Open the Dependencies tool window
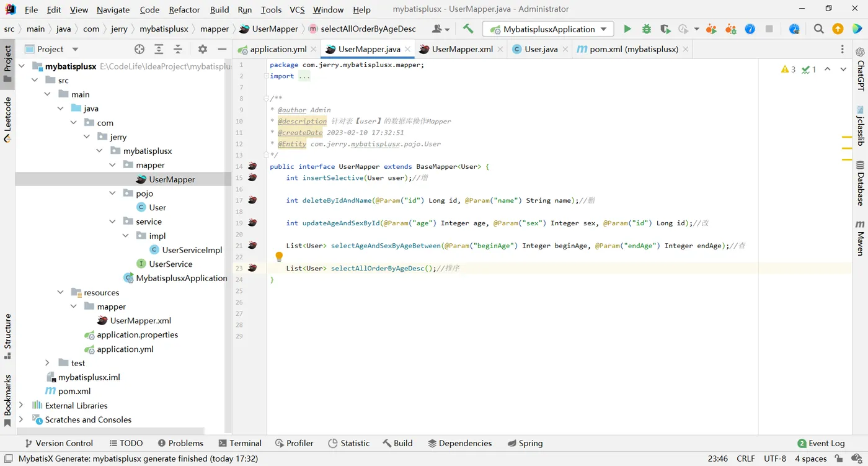 [x=460, y=443]
